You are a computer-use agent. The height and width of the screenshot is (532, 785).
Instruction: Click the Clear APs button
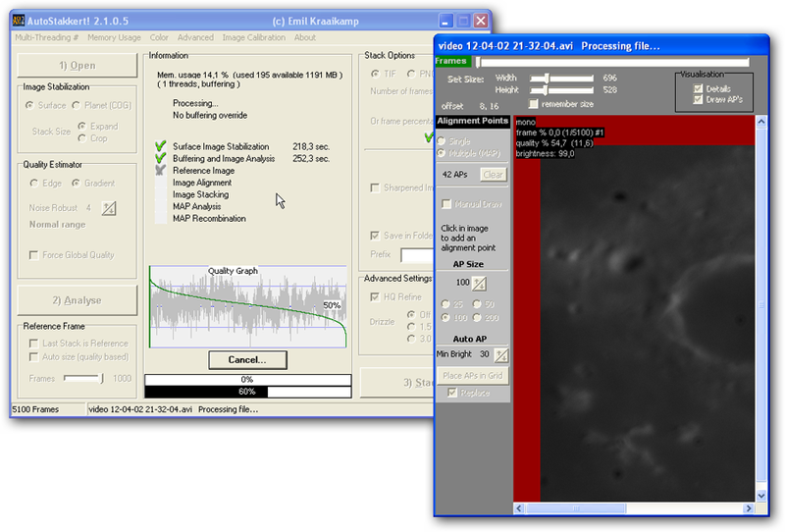coord(494,175)
